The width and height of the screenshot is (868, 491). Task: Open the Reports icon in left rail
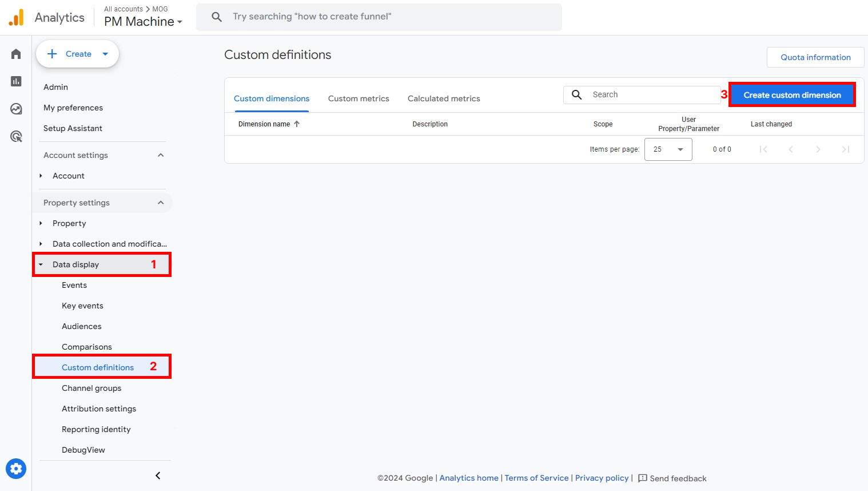click(16, 81)
